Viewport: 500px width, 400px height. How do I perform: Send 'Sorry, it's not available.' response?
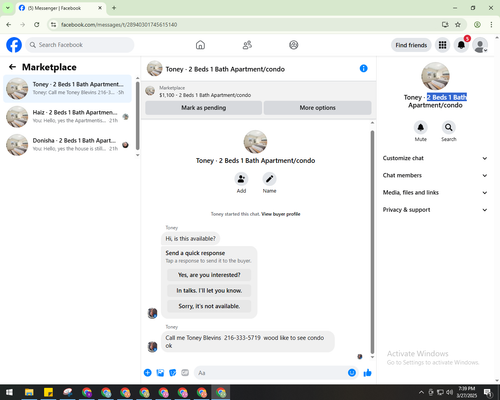[x=209, y=306]
